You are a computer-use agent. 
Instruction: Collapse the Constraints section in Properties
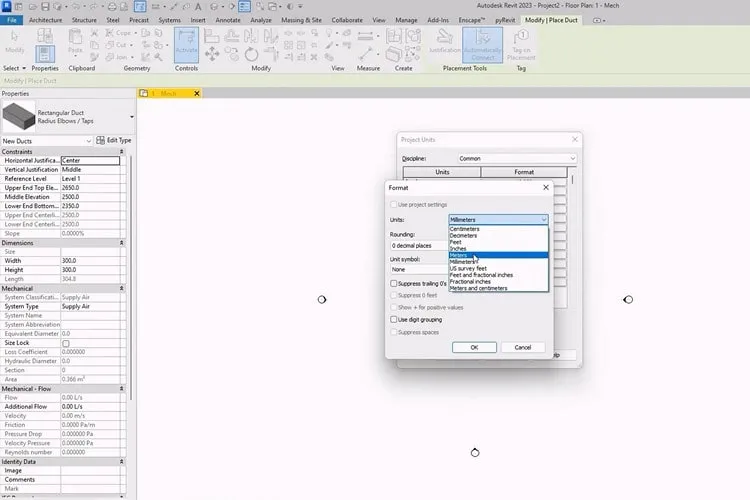click(121, 152)
